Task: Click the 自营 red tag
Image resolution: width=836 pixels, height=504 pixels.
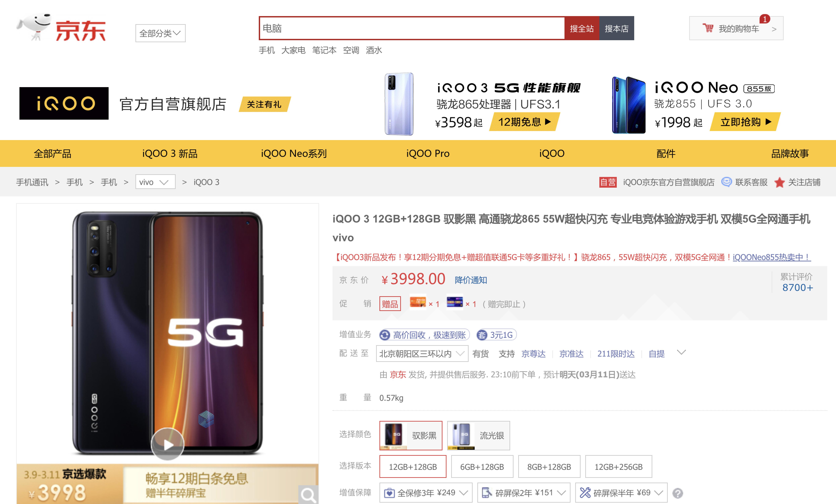Action: (x=608, y=182)
